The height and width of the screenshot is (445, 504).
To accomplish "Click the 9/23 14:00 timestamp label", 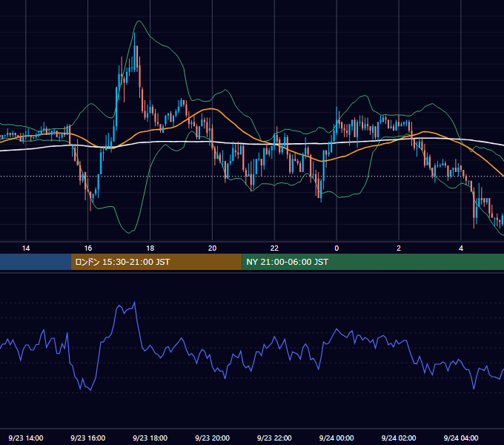I will click(26, 438).
